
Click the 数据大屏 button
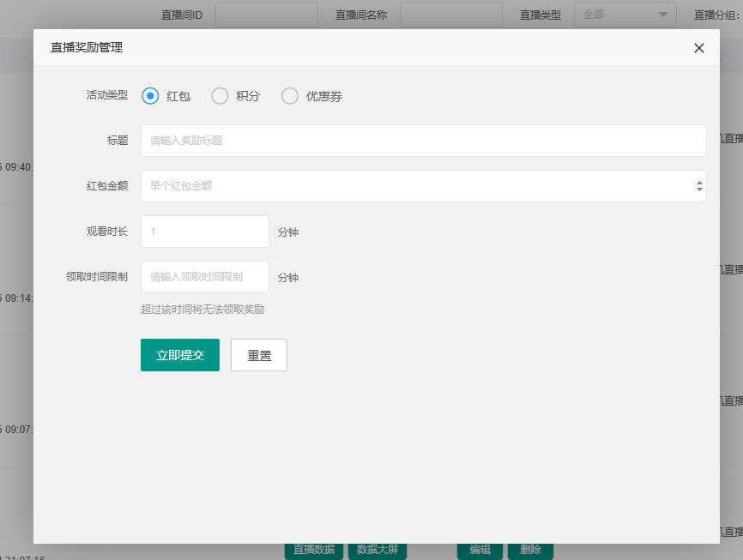(x=377, y=550)
